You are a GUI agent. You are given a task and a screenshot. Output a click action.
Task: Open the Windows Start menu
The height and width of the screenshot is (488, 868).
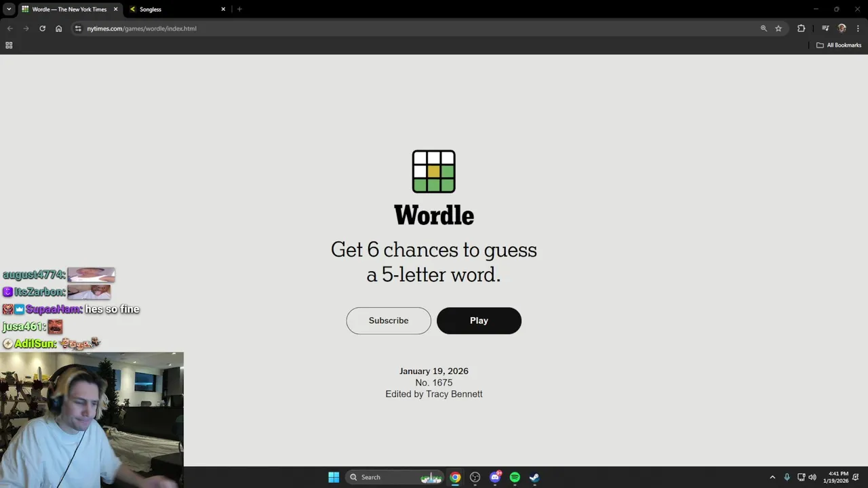(x=334, y=477)
